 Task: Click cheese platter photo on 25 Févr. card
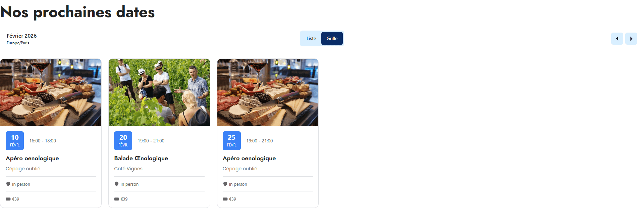coord(268,92)
